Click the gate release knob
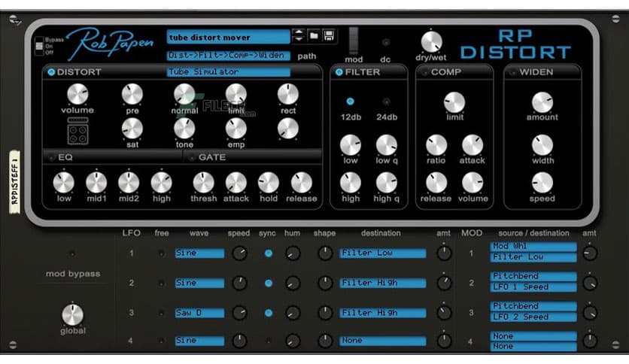The width and height of the screenshot is (629, 364). (301, 183)
